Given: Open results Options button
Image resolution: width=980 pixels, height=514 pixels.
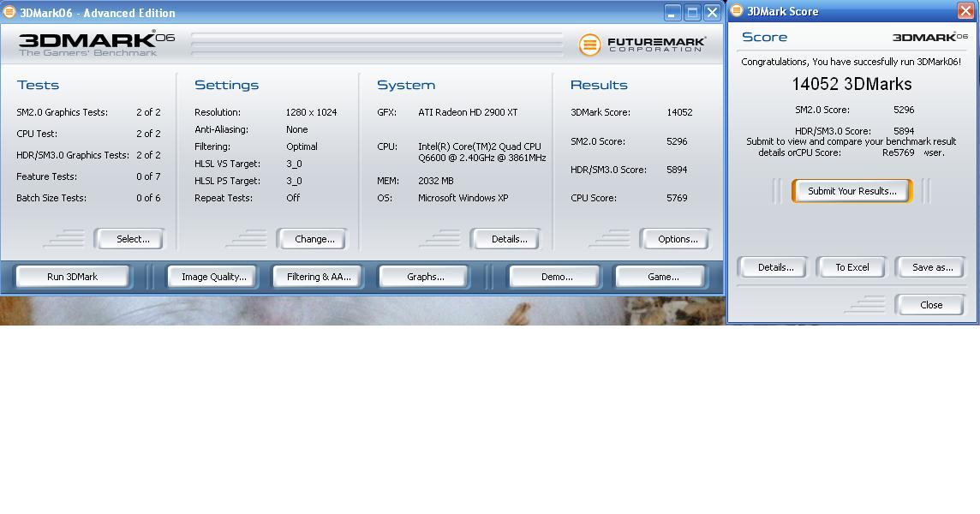Looking at the screenshot, I should click(676, 239).
